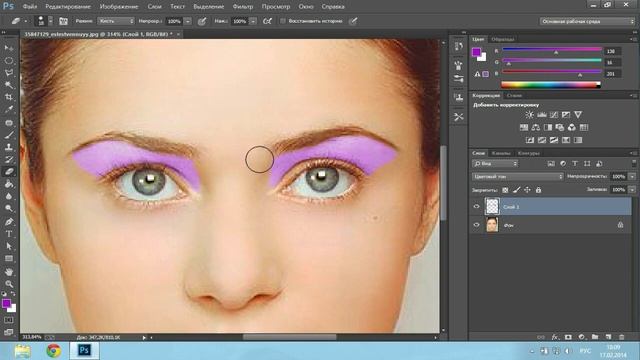
Task: Select the Clone Stamp tool
Action: [9, 147]
